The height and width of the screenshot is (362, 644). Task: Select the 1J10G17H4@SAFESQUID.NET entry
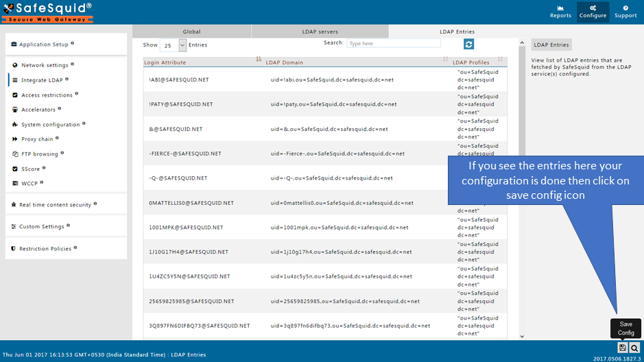[x=188, y=252]
